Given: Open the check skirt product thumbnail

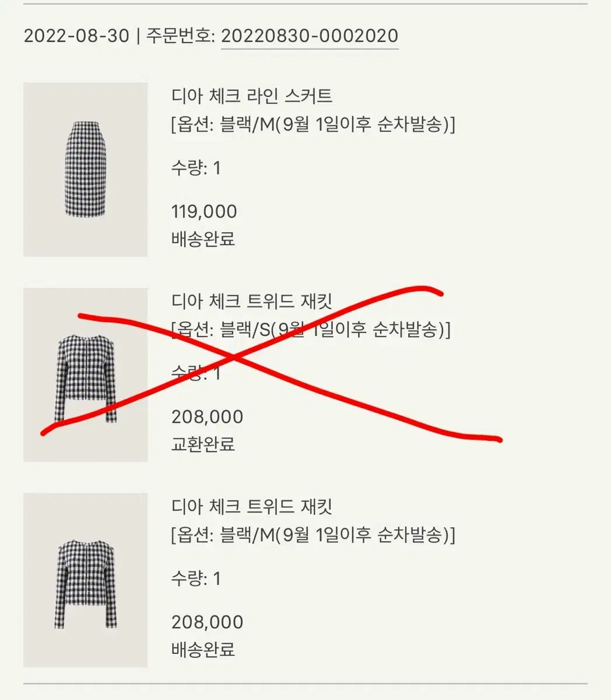Looking at the screenshot, I should pos(85,169).
